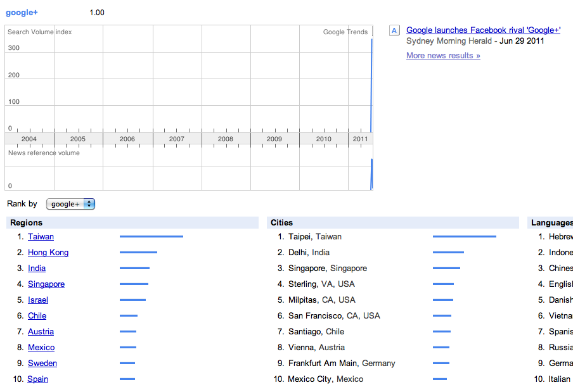The height and width of the screenshot is (392, 573).
Task: Click 'Singapore, Singapore' in the Cities list
Action: (x=328, y=269)
